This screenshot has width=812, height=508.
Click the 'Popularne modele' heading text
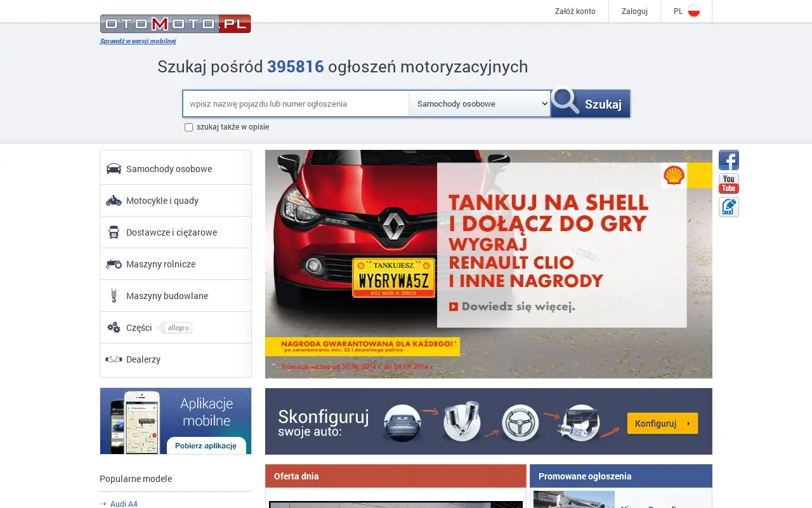click(x=136, y=479)
